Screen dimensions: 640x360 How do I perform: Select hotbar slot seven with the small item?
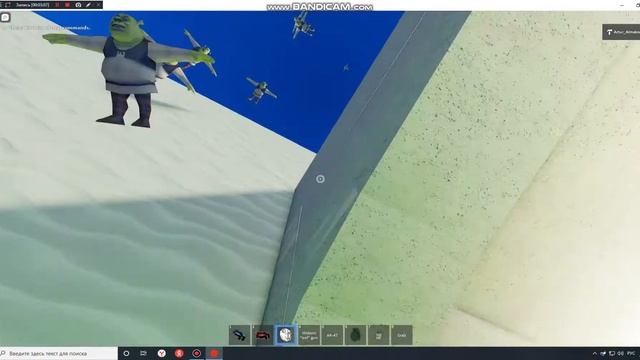tap(379, 335)
